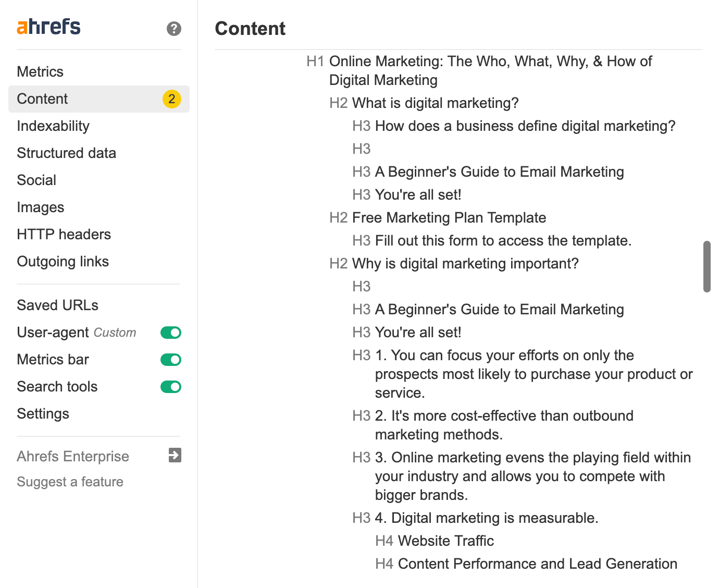Open Saved URLs
Image resolution: width=719 pixels, height=588 pixels.
(58, 305)
